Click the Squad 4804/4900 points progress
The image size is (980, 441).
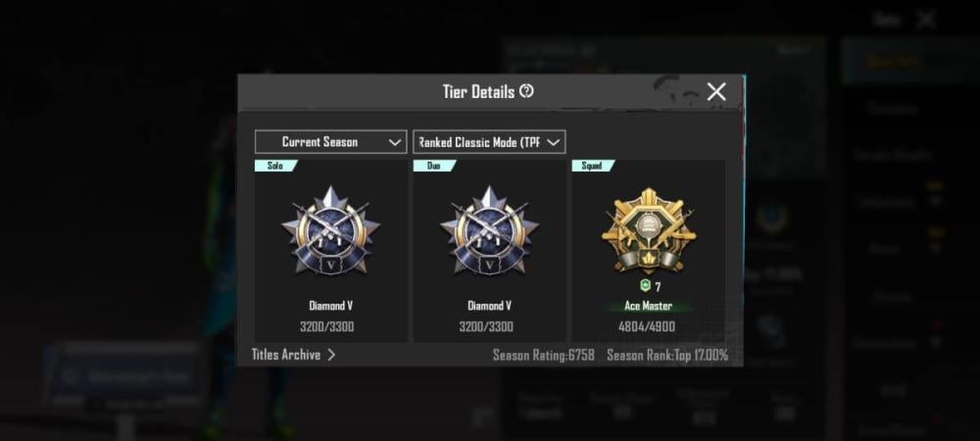[x=647, y=326]
